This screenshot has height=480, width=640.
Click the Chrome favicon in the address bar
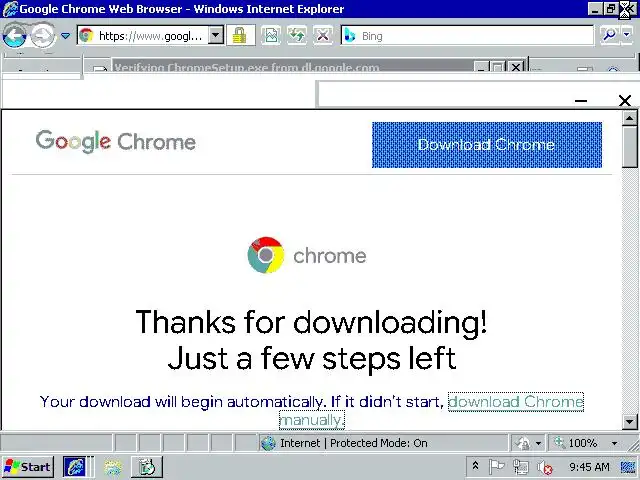click(x=86, y=36)
